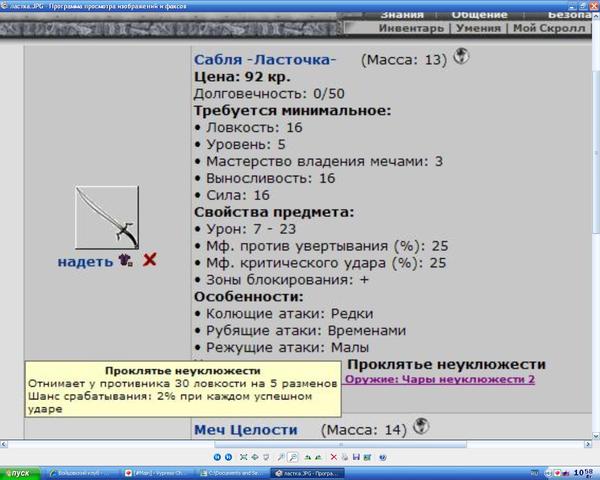Switch to the Vypress Chat taskbar button
This screenshot has width=600, height=480.
click(x=156, y=473)
